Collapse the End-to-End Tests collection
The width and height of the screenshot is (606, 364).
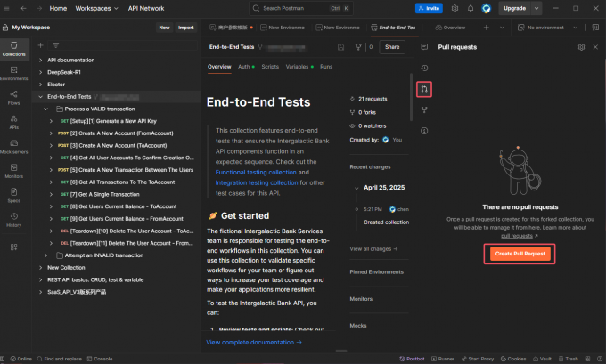click(41, 97)
